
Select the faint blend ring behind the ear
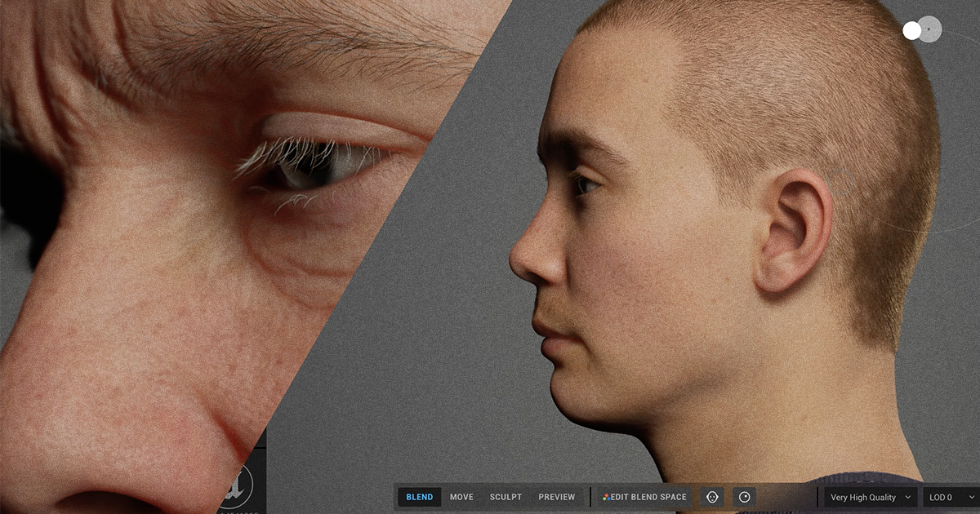pyautogui.click(x=842, y=183)
